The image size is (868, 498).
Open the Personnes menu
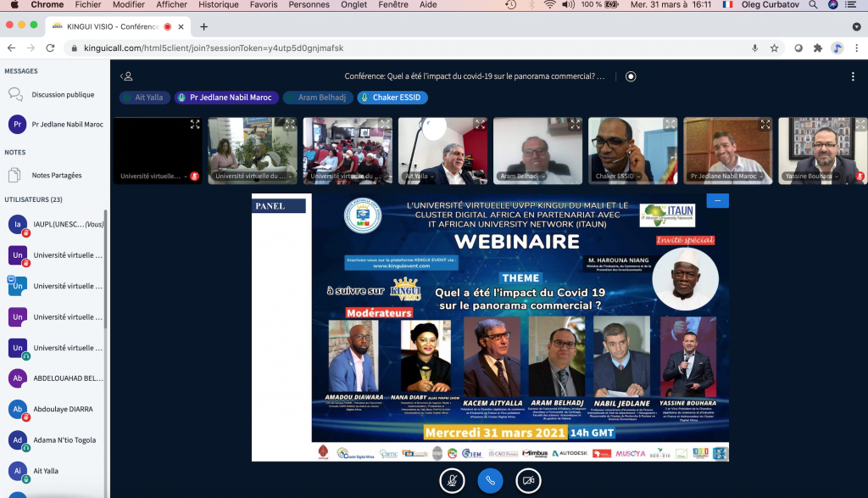pos(309,4)
